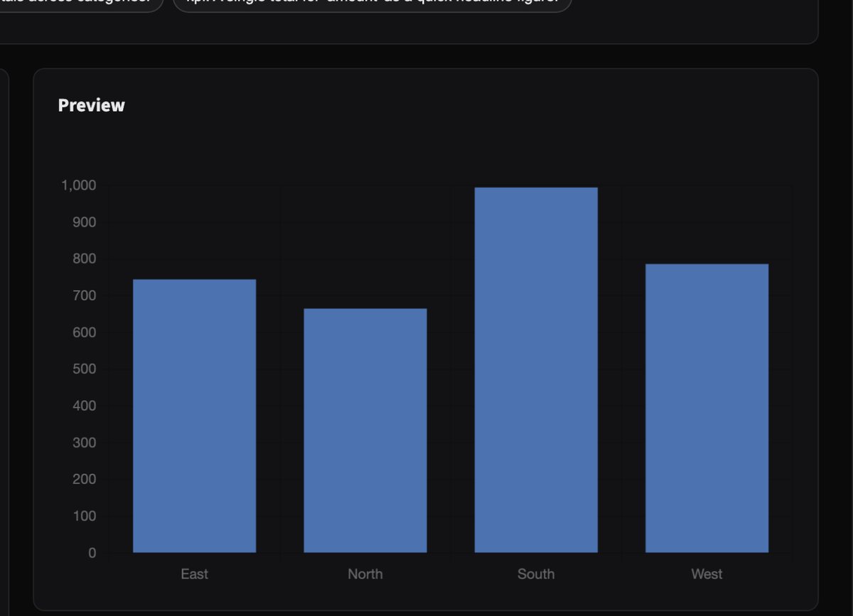This screenshot has width=853, height=616.
Task: Click the 700 y-axis tick label
Action: (85, 296)
